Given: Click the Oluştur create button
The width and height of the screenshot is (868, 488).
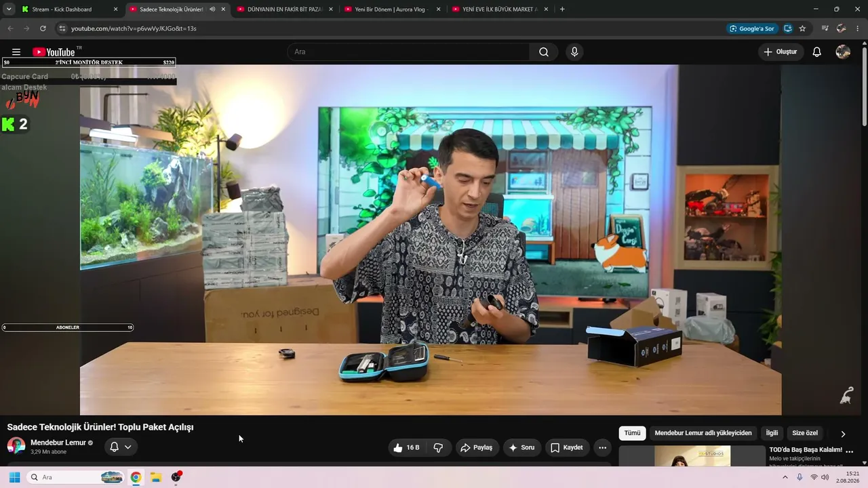Looking at the screenshot, I should (781, 52).
